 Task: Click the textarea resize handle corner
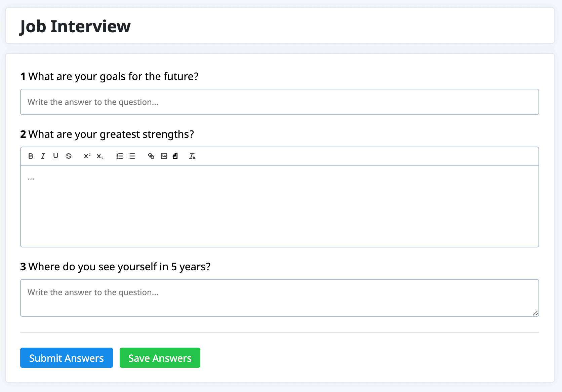(535, 313)
